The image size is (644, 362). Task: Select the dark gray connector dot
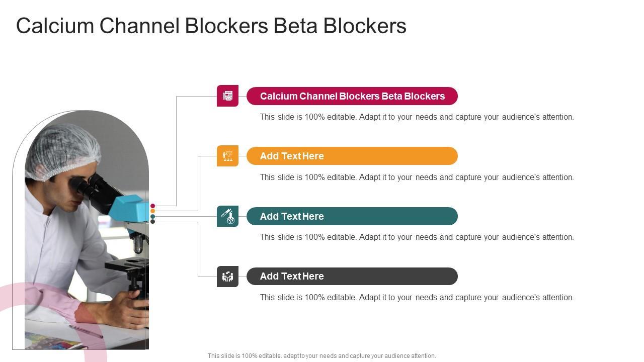pyautogui.click(x=152, y=222)
